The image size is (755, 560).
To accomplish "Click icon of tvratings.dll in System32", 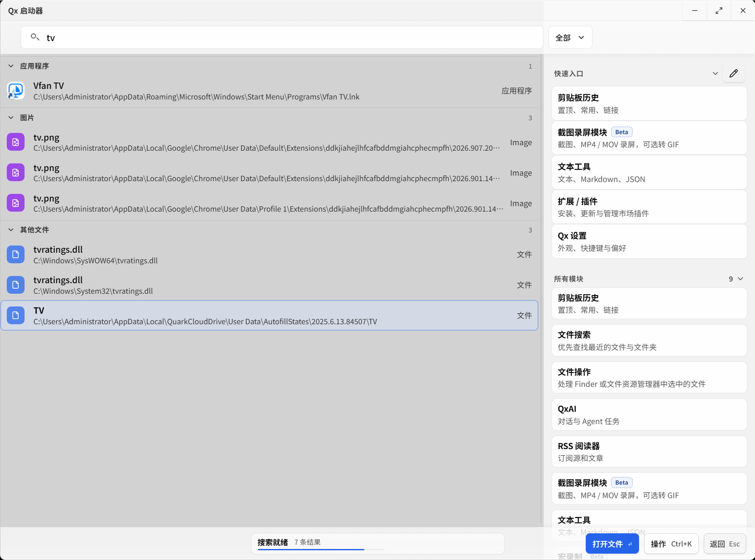I will tap(16, 285).
